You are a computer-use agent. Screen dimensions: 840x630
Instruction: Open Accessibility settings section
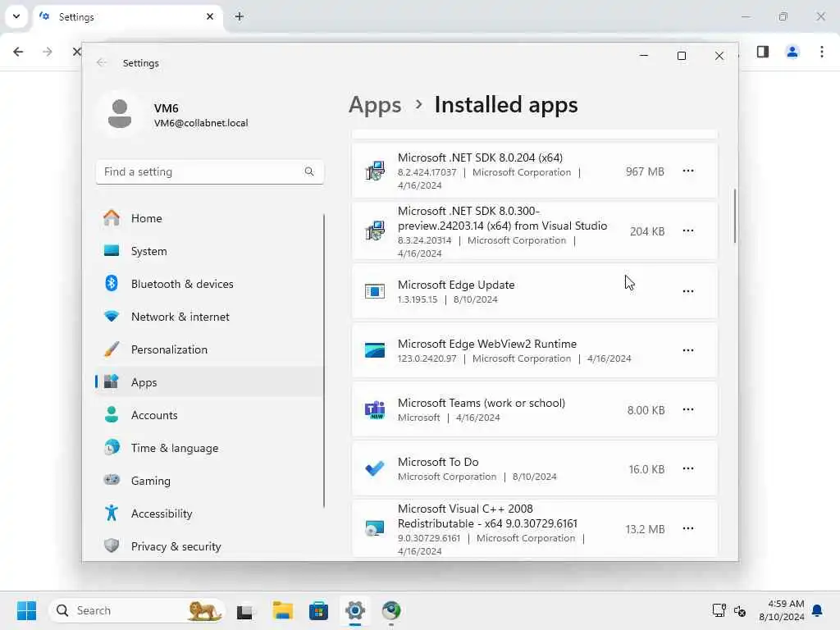click(209, 514)
